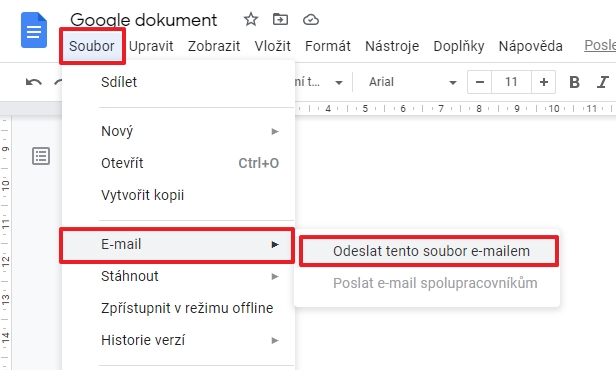Toggle bold formatting

coord(574,82)
